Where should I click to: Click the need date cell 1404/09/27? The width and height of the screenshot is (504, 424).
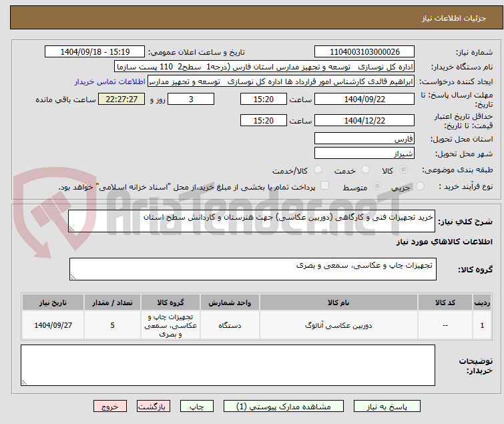point(53,325)
